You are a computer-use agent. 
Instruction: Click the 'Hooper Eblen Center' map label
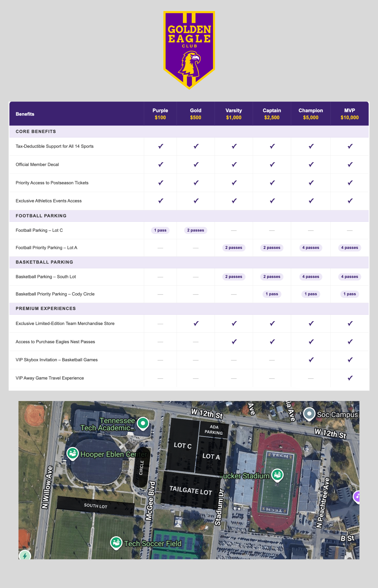114,454
